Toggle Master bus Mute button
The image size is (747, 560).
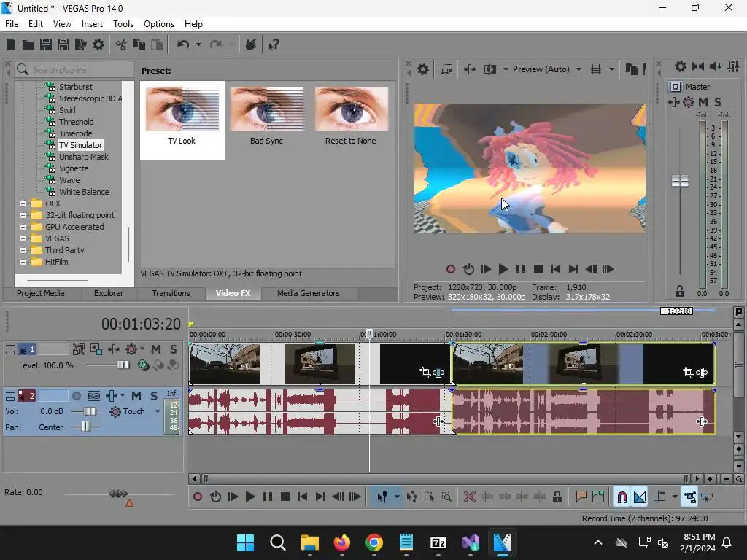(x=703, y=102)
